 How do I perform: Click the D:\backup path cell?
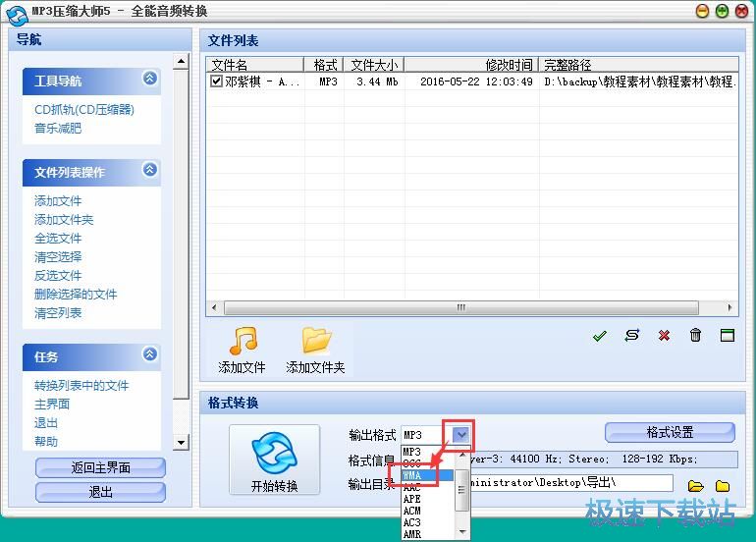(639, 81)
